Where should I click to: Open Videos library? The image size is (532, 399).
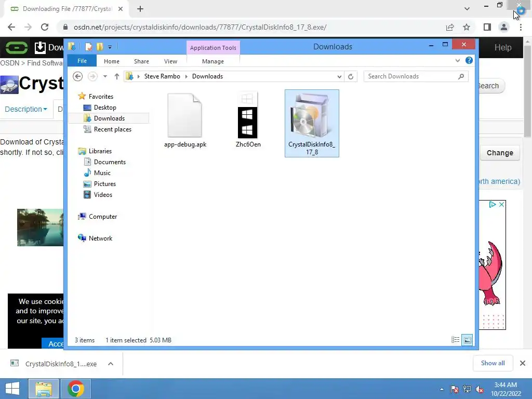pos(103,195)
